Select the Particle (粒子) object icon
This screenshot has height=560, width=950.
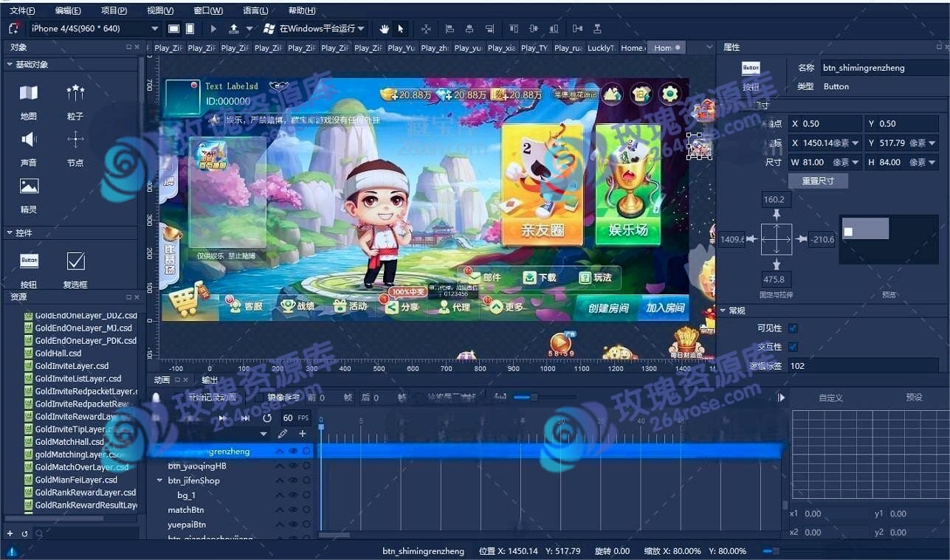click(x=75, y=93)
